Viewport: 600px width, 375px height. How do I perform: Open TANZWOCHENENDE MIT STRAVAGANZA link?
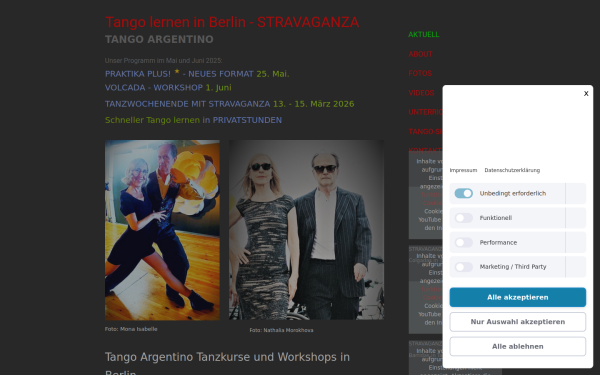188,104
